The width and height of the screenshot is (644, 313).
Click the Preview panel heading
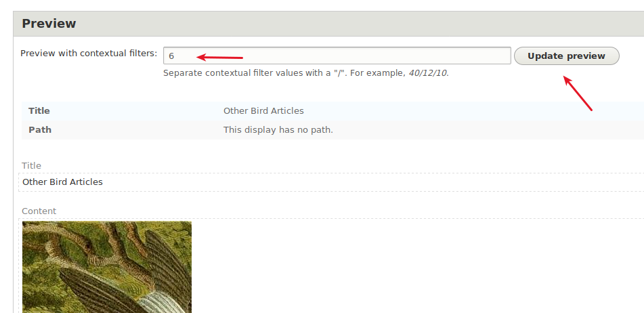point(49,24)
